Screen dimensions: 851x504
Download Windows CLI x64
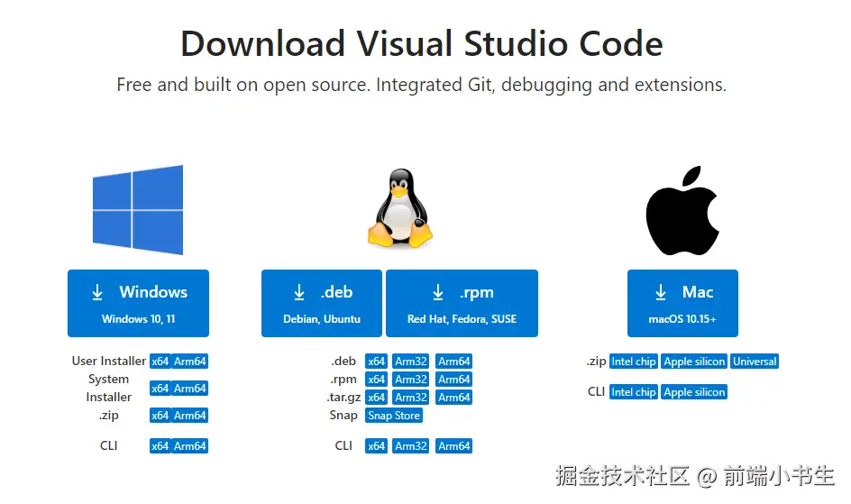160,446
